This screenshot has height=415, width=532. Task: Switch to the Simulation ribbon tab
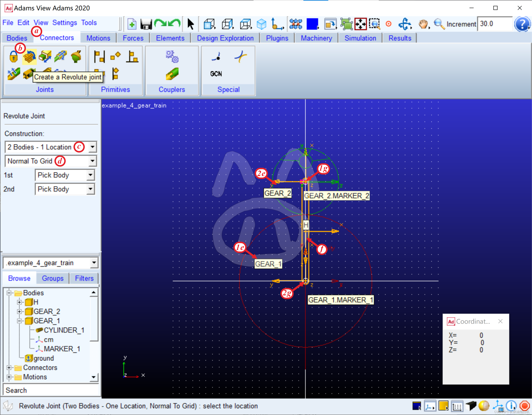[x=360, y=38]
